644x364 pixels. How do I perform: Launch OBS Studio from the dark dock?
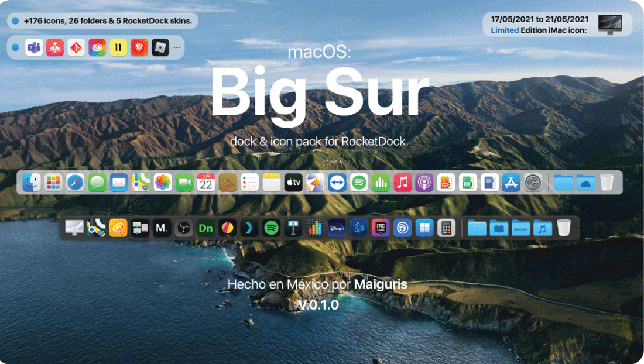[x=184, y=228]
